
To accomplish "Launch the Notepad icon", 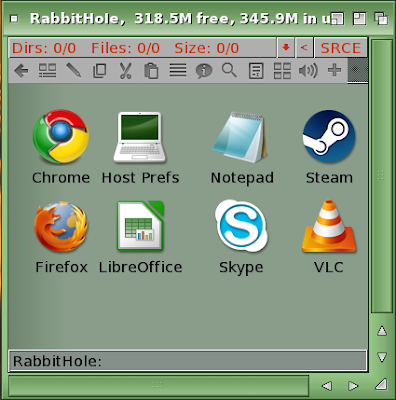I will pyautogui.click(x=240, y=137).
